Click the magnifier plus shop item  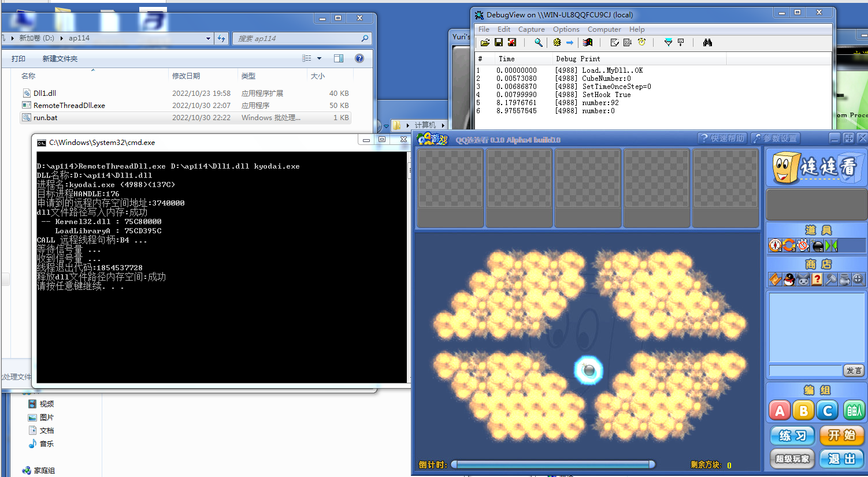pos(858,280)
